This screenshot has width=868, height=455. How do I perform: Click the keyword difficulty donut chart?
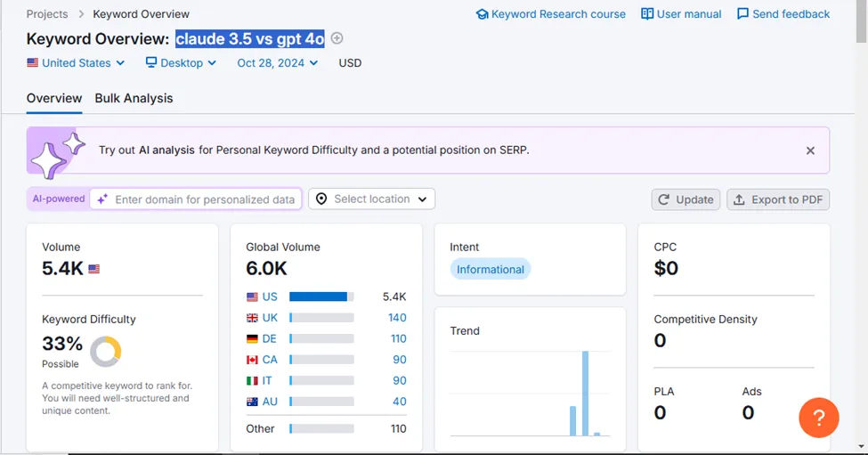click(106, 351)
